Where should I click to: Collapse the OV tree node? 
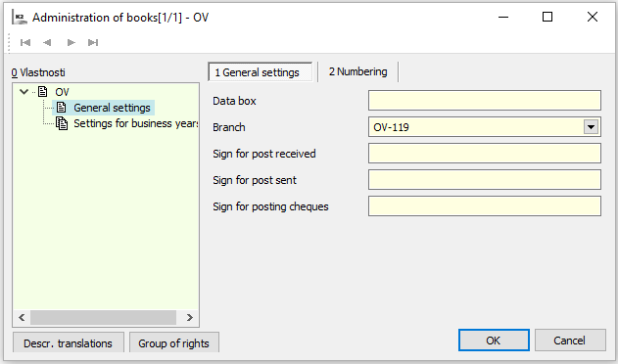(24, 92)
